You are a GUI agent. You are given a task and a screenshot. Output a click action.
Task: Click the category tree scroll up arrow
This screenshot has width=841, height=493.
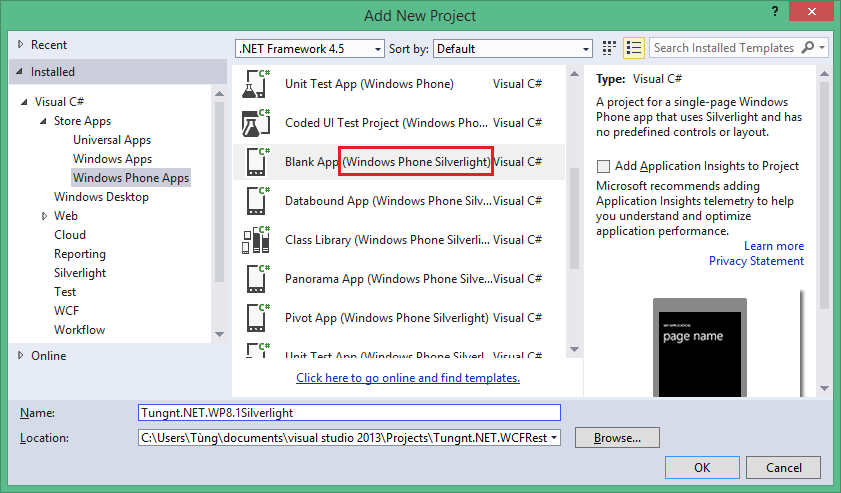click(219, 94)
